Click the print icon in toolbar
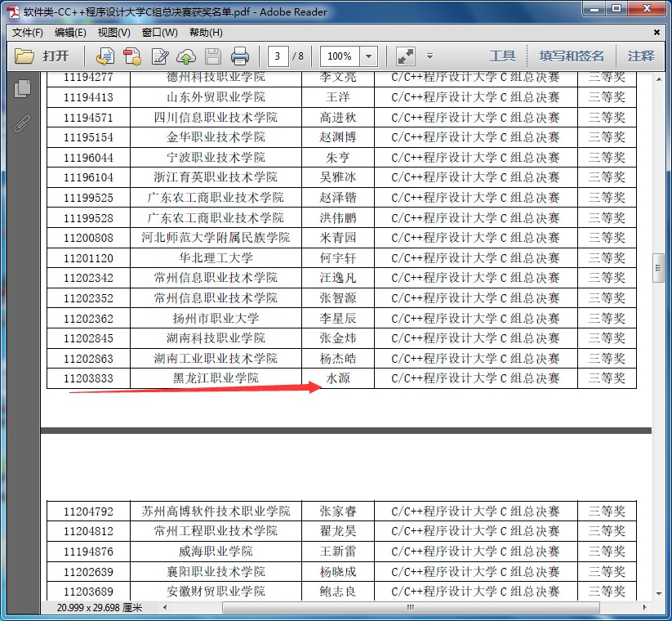 pos(240,56)
